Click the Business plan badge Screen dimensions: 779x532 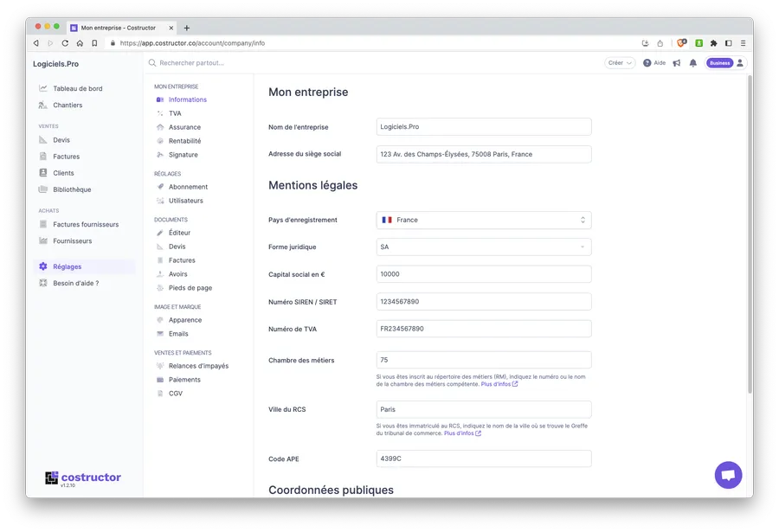click(x=718, y=63)
